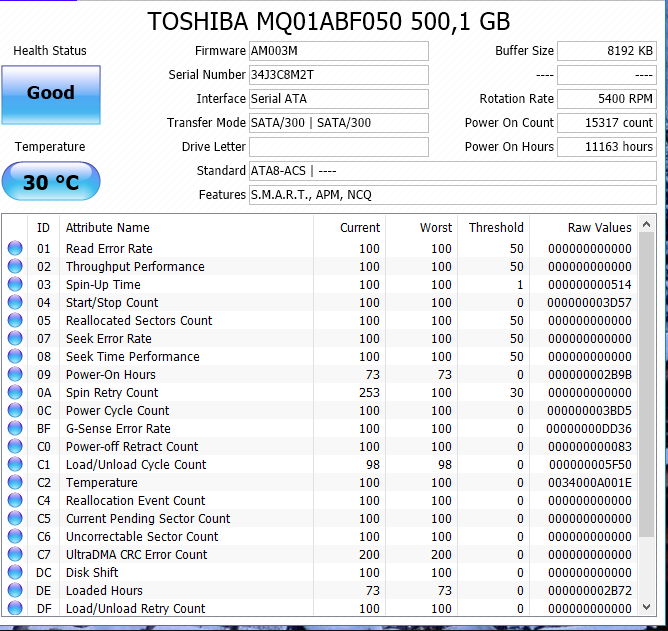
Task: Click the status orb for Spin-Up Time
Action: (15, 284)
